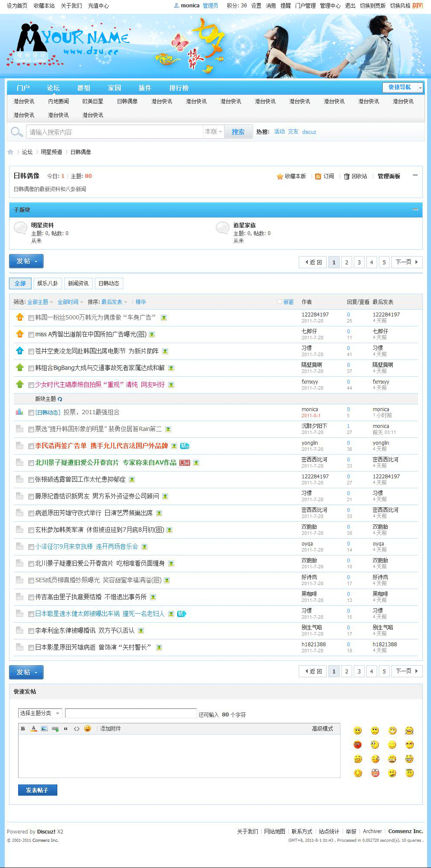Tick checkbox for 2011最强组合 poll thread
This screenshot has width=431, height=868.
pos(31,412)
